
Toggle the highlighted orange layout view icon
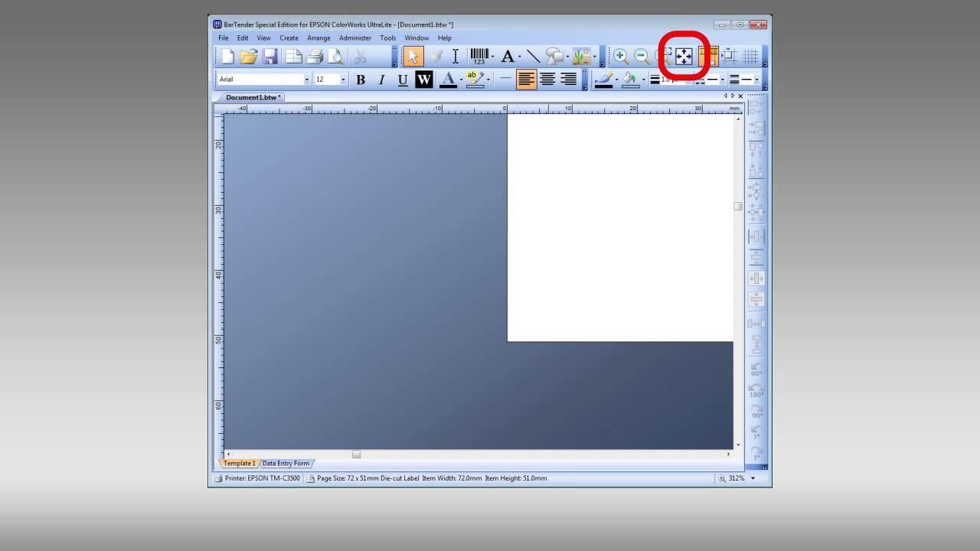coord(708,56)
